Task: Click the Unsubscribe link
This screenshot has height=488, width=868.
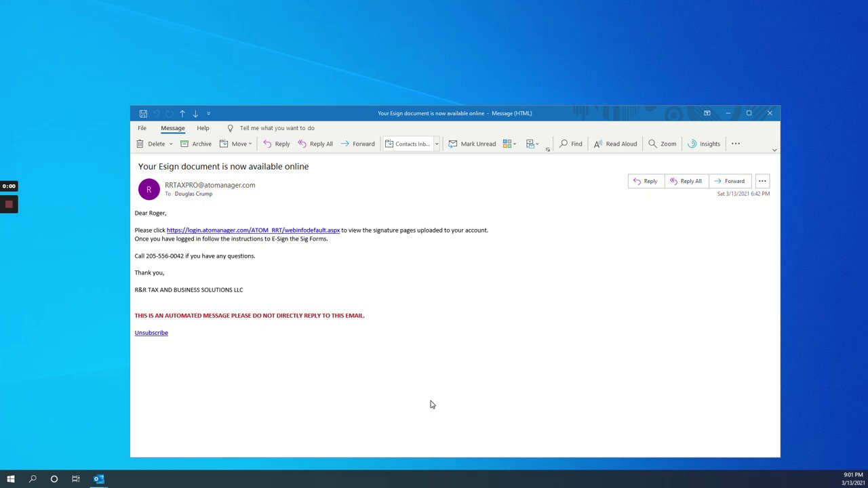Action: (151, 333)
